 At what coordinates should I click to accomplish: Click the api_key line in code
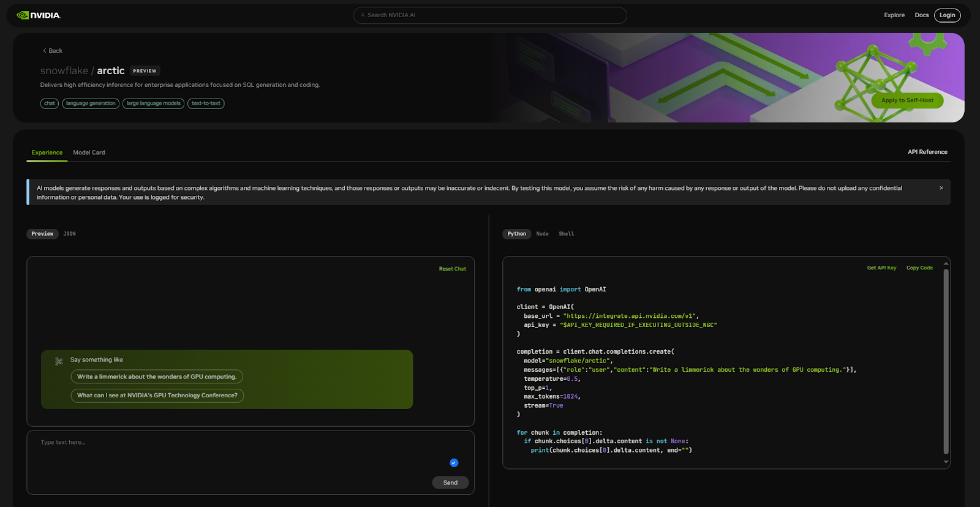pyautogui.click(x=620, y=325)
